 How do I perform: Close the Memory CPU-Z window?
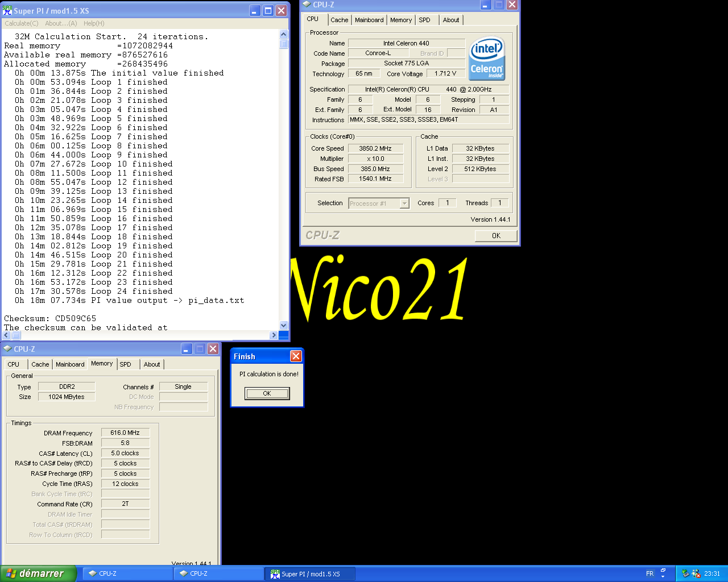click(213, 348)
